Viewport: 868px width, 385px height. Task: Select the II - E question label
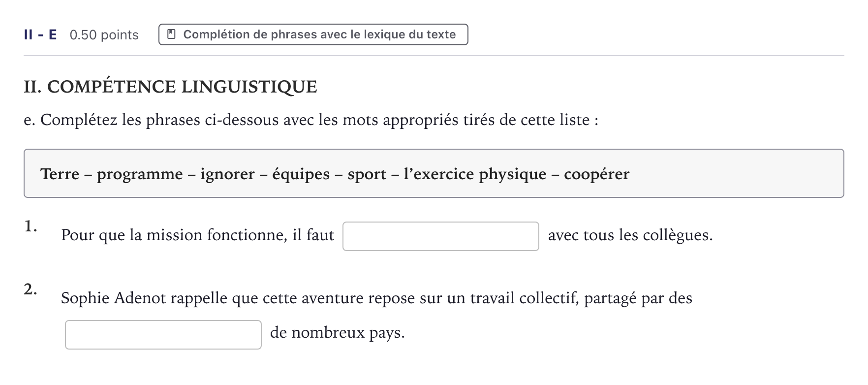(40, 35)
